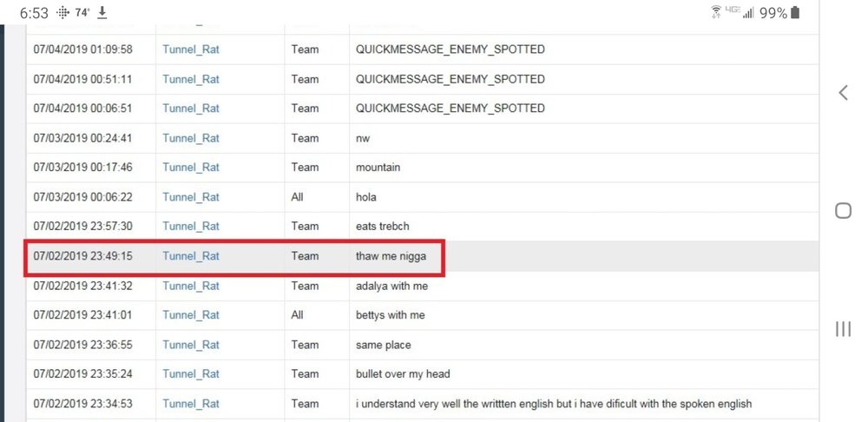Click 'Team' channel in the 'mountain' row
868x422 pixels.
(x=305, y=168)
